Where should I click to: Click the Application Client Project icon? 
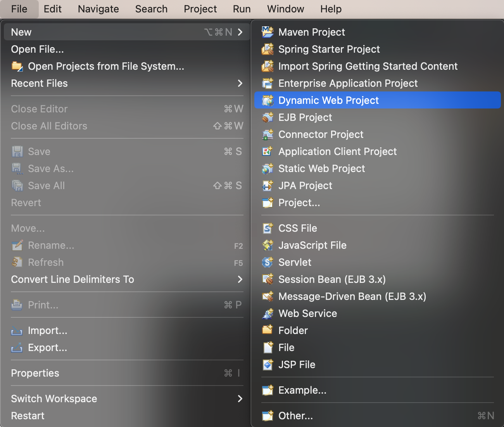[x=268, y=151]
